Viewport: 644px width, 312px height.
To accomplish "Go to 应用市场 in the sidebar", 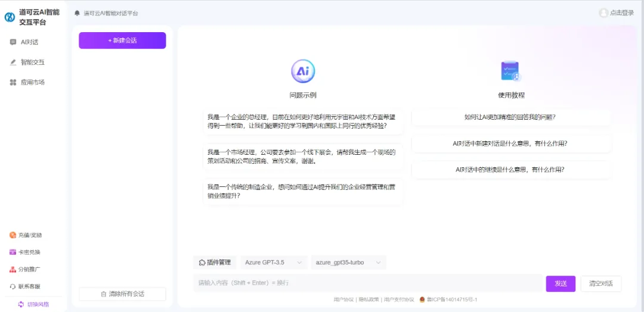I will 32,82.
